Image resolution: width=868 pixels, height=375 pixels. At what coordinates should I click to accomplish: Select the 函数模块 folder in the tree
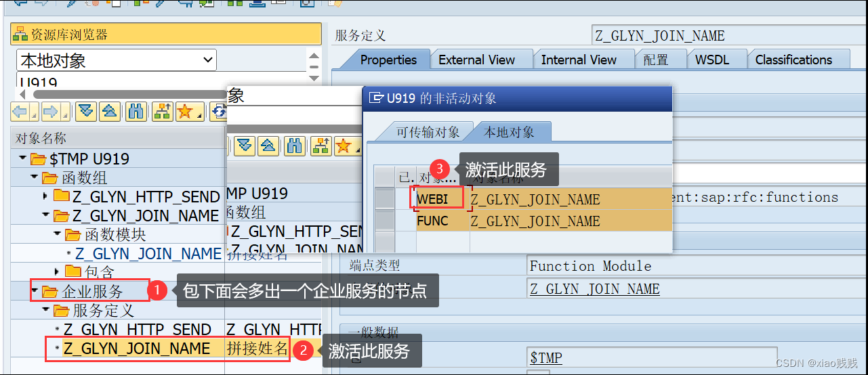pyautogui.click(x=114, y=235)
